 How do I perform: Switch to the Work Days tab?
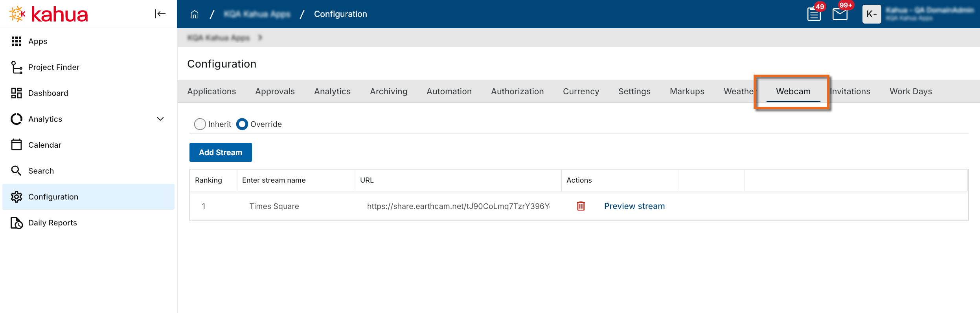[910, 92]
